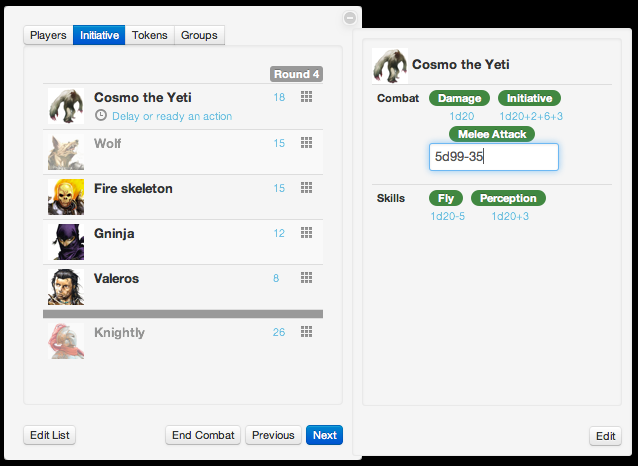Click the grid handle icon beside Valeros
Viewport: 638px width, 466px height.
coord(306,278)
